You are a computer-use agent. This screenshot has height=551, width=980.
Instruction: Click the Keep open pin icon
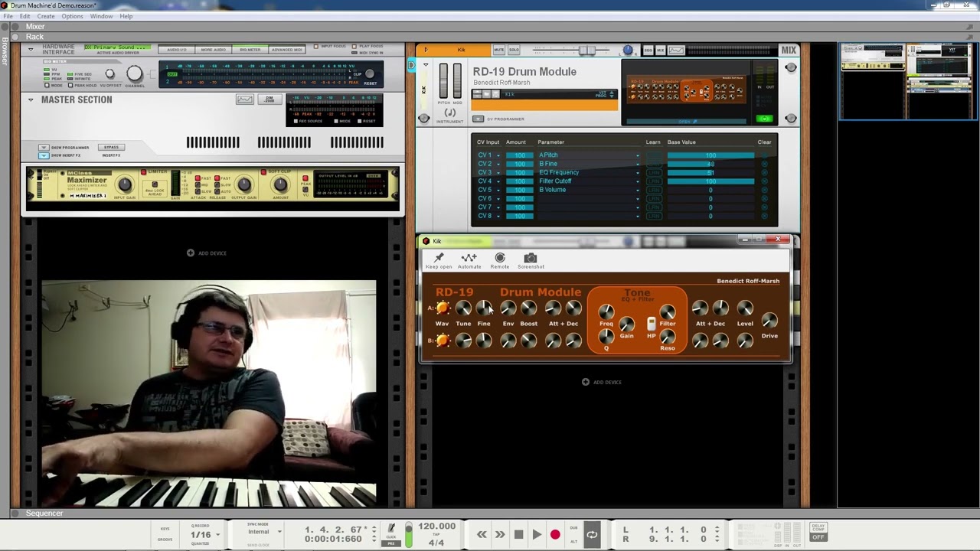[x=439, y=258]
